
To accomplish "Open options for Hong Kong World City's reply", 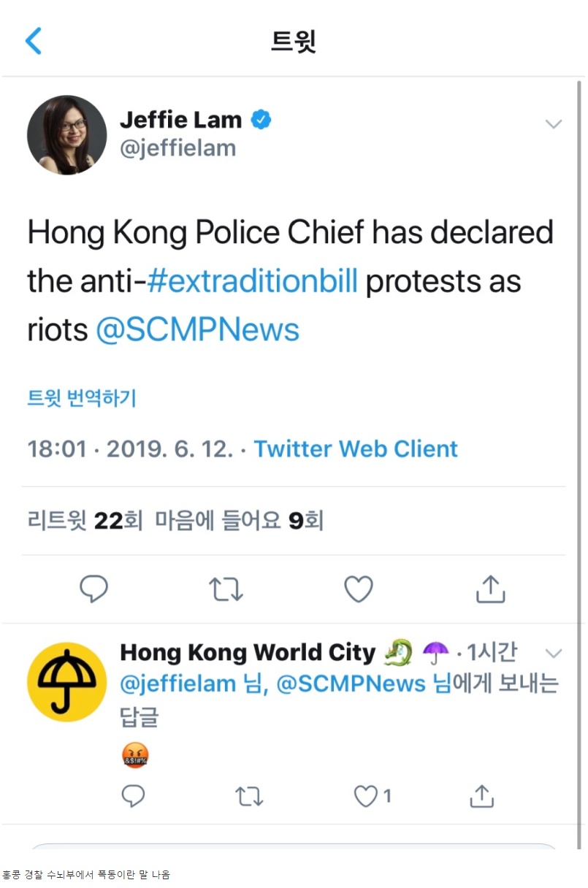I will 553,652.
